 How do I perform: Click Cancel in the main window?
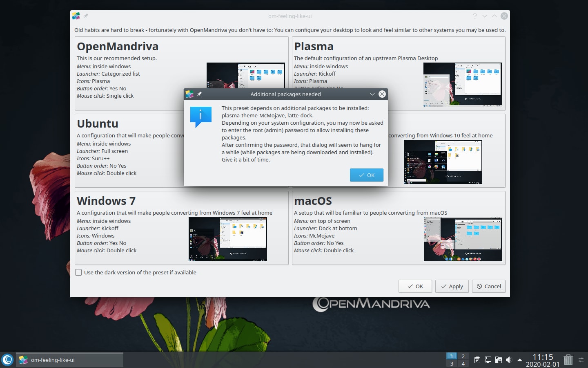coord(488,286)
